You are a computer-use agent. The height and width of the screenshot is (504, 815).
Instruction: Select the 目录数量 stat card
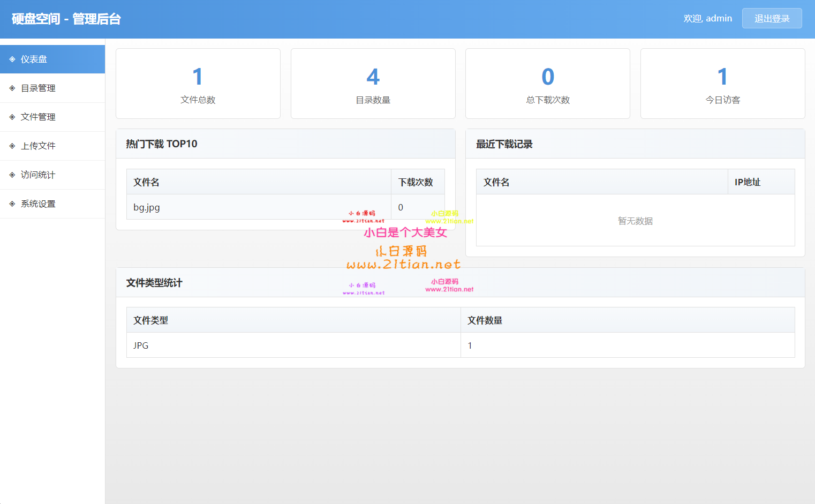(373, 84)
